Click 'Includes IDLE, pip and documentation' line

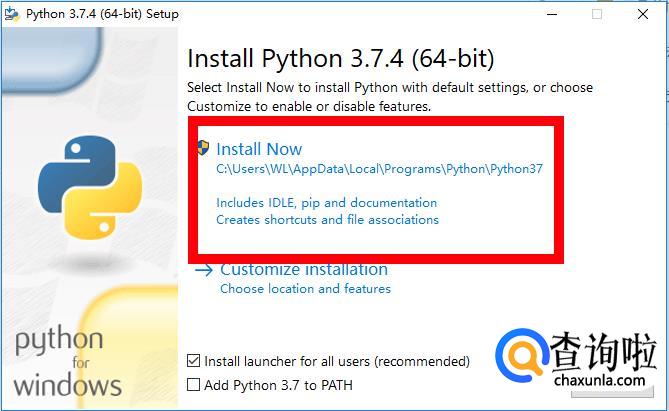326,202
